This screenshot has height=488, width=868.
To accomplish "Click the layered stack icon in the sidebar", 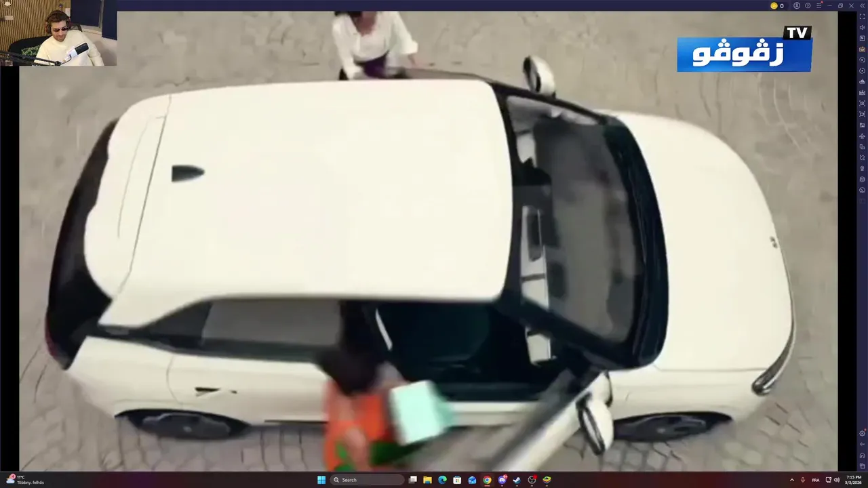I will click(x=862, y=179).
